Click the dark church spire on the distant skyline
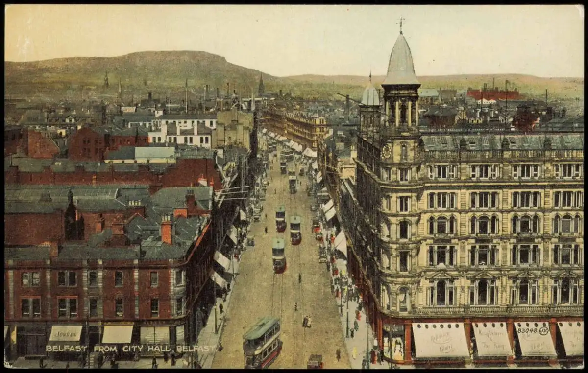This screenshot has width=588, height=373. [261, 85]
